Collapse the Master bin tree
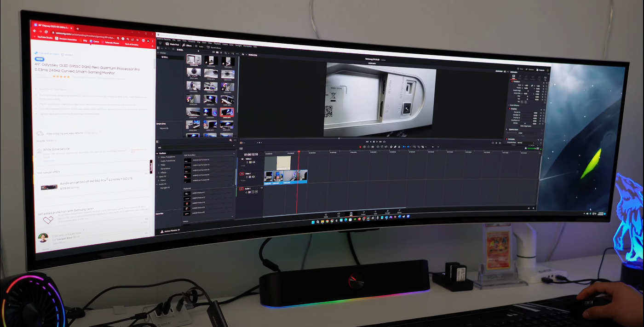This screenshot has height=327, width=644. 158,52
